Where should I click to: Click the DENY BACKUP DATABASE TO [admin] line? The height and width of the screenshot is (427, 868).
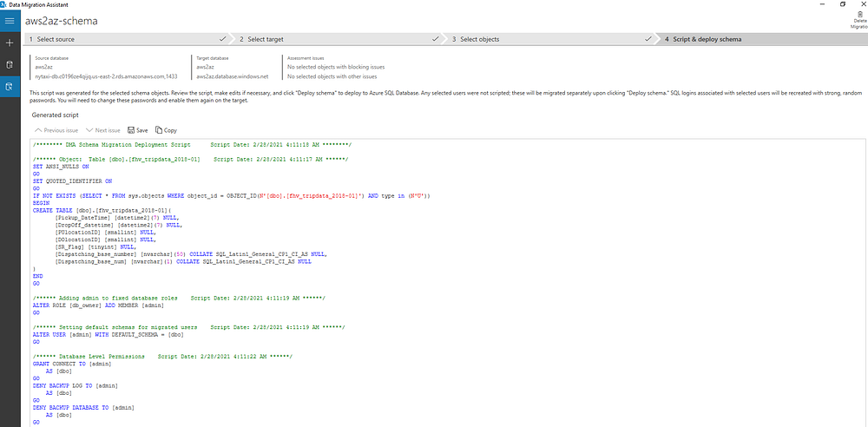pyautogui.click(x=84, y=407)
